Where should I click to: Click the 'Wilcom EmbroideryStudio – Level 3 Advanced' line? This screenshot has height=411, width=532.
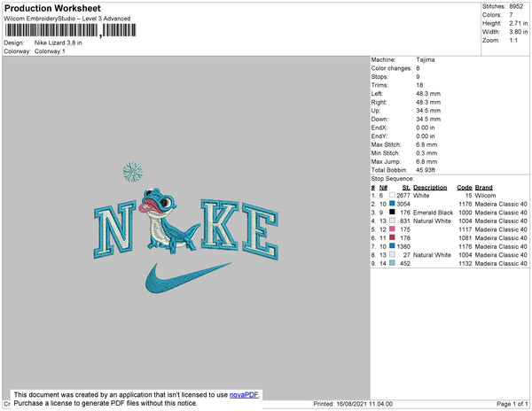(x=67, y=19)
